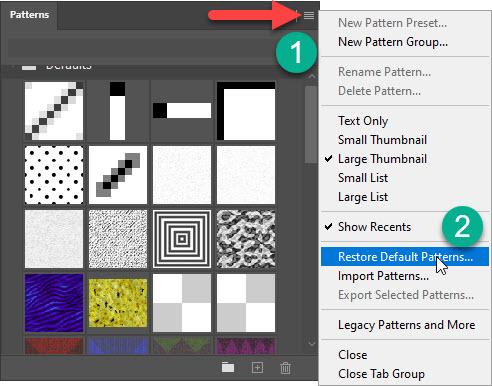Select the right gray checkerboard pattern
The height and width of the screenshot is (386, 492).
point(246,303)
